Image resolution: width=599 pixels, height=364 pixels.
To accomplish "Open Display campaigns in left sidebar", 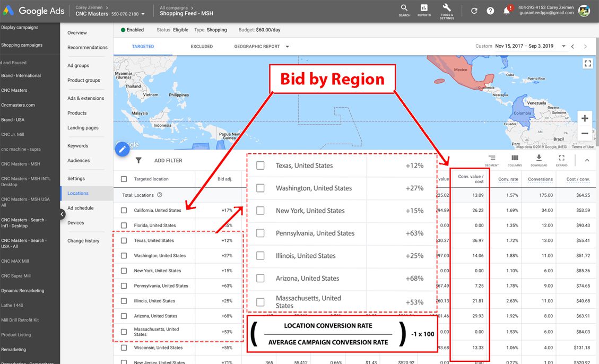I will click(20, 28).
